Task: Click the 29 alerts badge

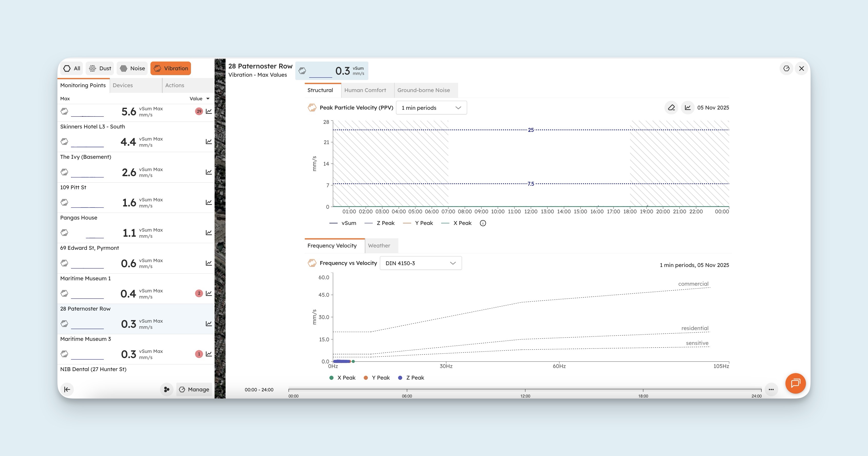Action: tap(199, 111)
